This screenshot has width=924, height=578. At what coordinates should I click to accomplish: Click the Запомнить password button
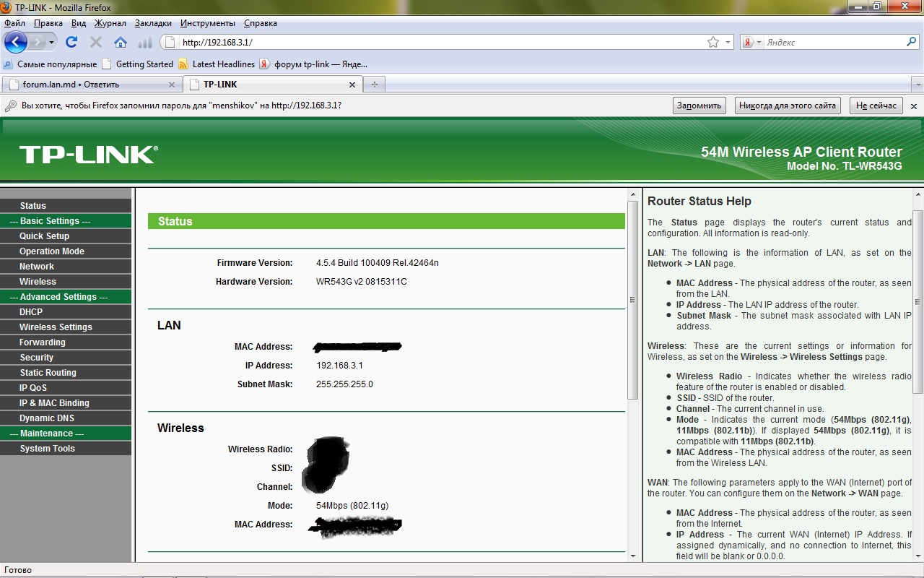pyautogui.click(x=699, y=105)
